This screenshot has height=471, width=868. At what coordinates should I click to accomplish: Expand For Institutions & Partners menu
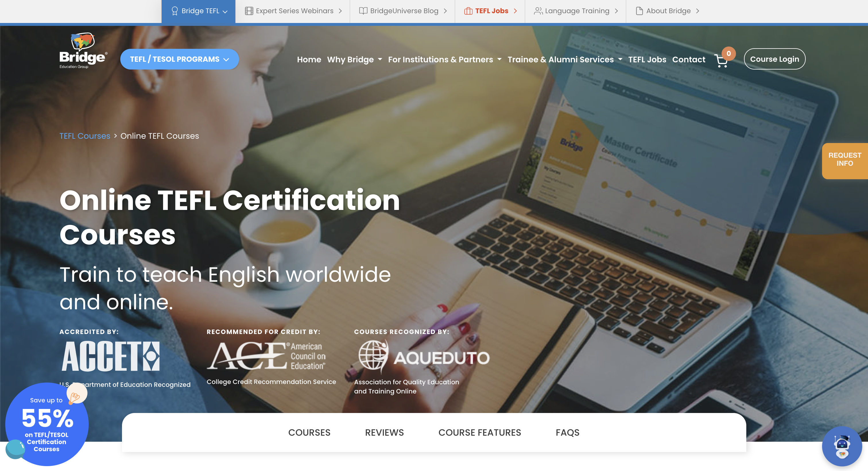444,60
